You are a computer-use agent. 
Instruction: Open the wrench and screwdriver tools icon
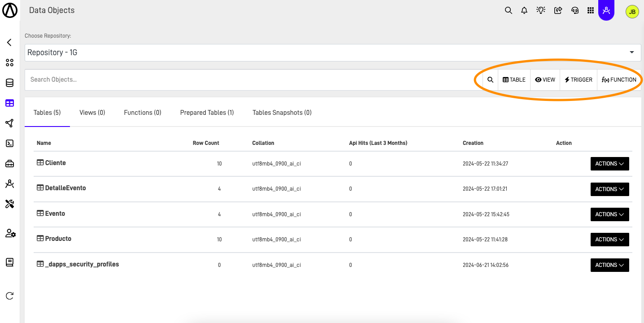(9, 204)
